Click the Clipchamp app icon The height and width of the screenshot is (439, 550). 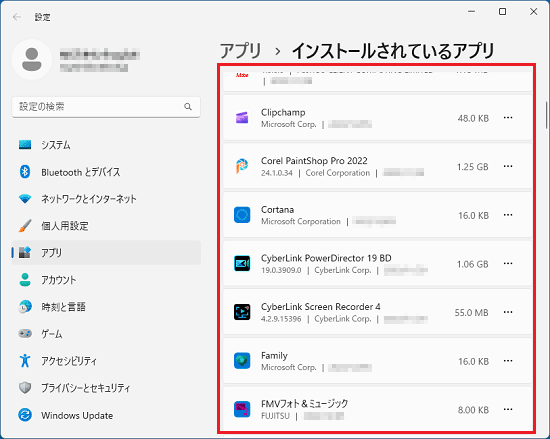click(242, 118)
